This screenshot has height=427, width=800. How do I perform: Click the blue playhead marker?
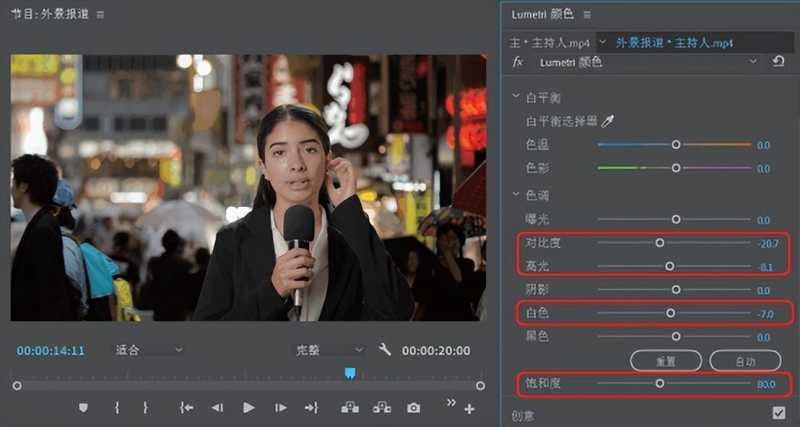[x=350, y=374]
